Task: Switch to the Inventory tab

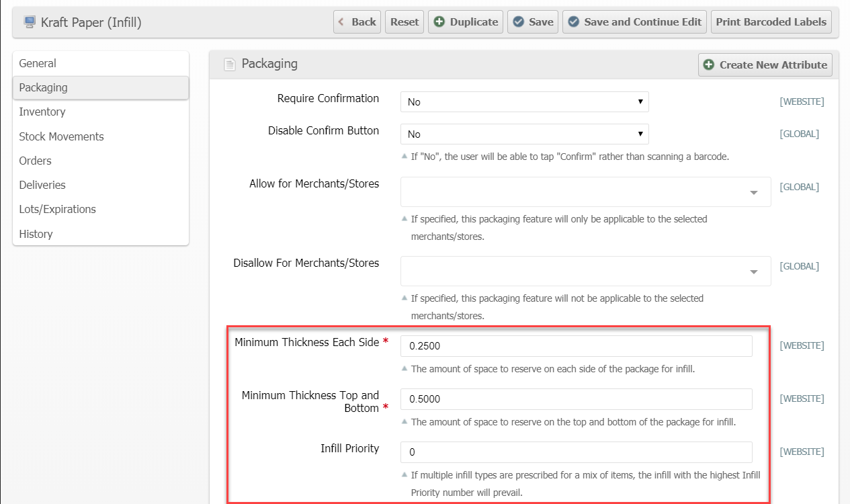Action: (42, 112)
